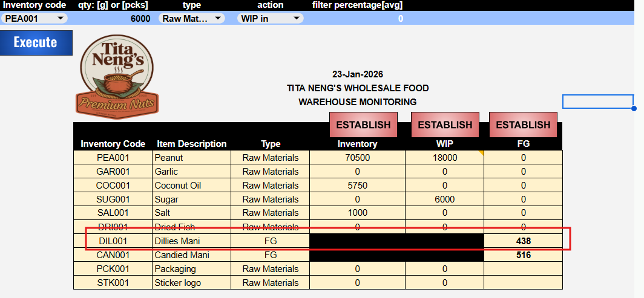
Task: Click ESTABLISH button above Inventory column
Action: coord(364,125)
